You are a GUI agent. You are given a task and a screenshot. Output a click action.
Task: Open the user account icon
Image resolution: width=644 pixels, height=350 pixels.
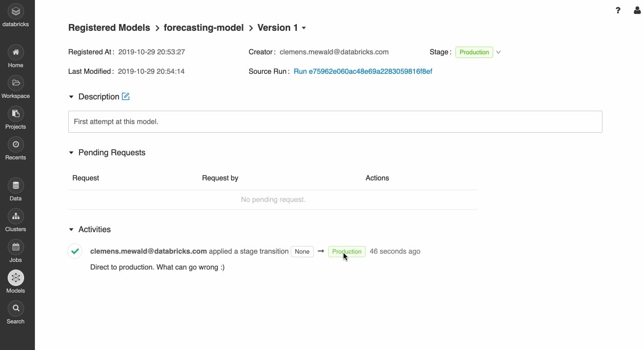click(637, 10)
